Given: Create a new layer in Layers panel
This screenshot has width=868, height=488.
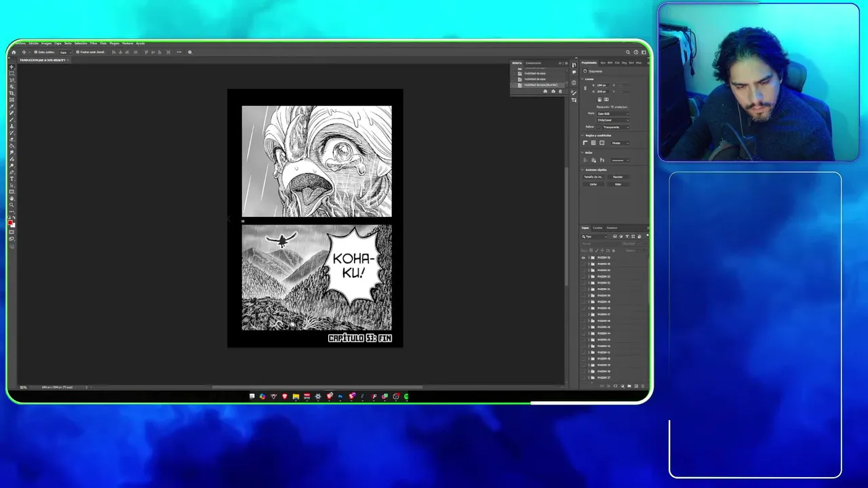Looking at the screenshot, I should click(636, 386).
